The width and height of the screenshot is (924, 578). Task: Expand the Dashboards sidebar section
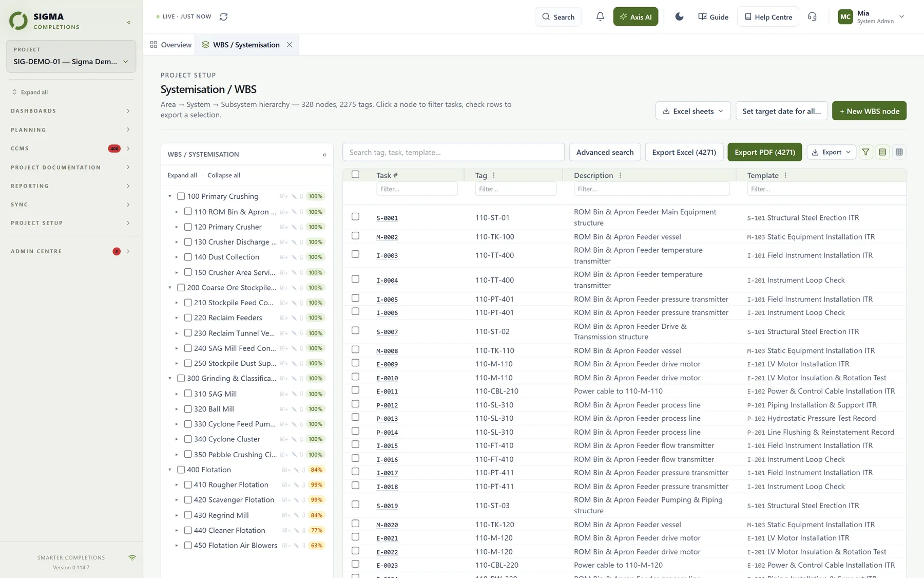pyautogui.click(x=71, y=111)
